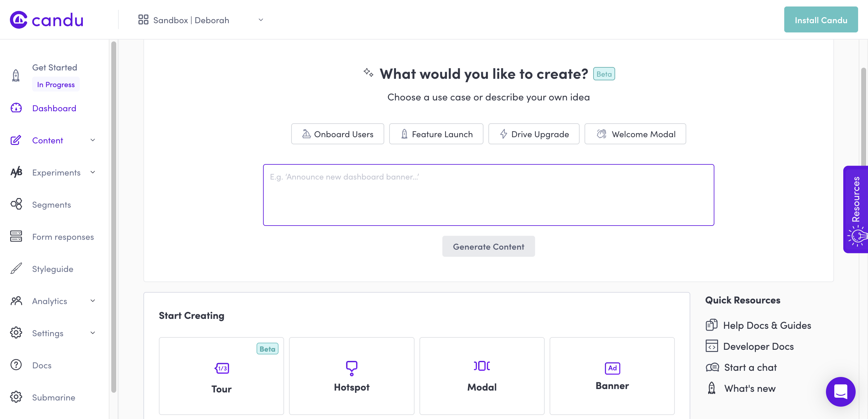Select the Segments icon in the sidebar
This screenshot has height=419, width=868.
pos(16,204)
